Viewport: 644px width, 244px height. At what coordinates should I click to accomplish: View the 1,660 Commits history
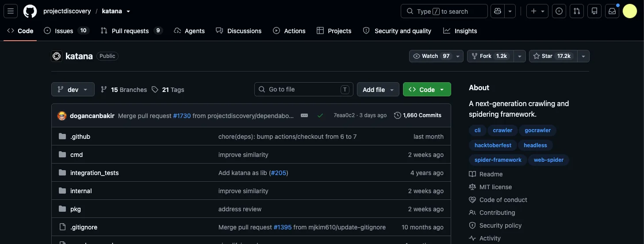point(418,115)
